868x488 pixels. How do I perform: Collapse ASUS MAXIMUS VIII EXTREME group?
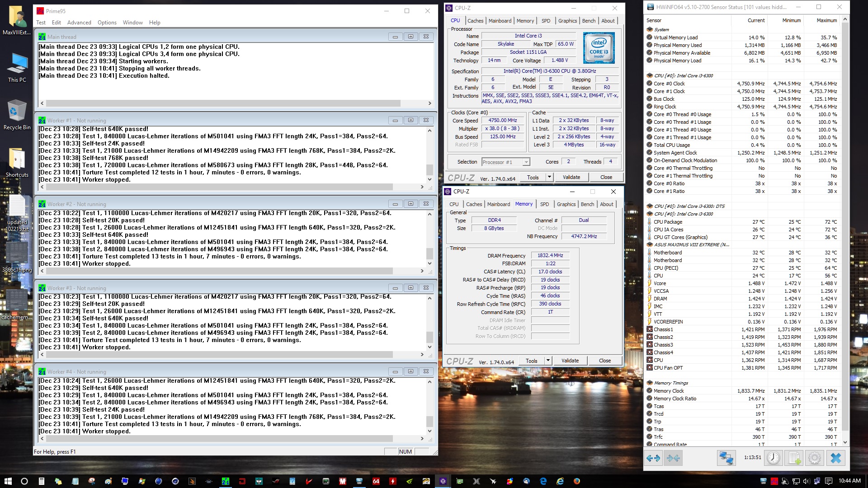coord(650,244)
